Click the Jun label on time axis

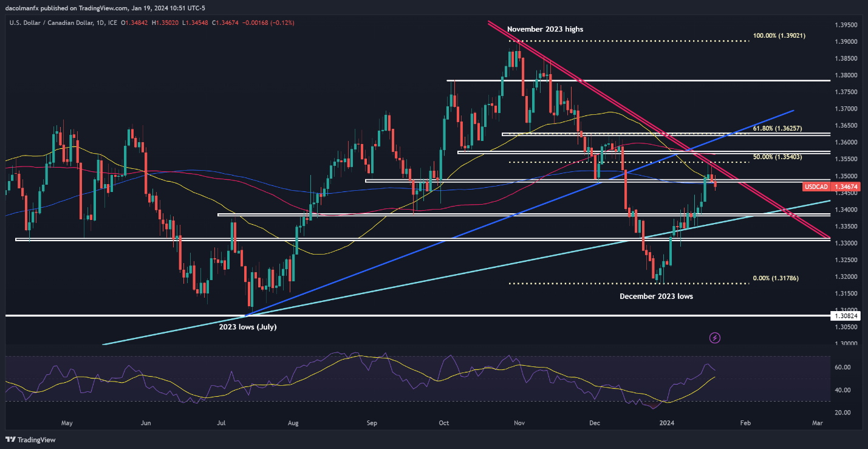pos(145,423)
